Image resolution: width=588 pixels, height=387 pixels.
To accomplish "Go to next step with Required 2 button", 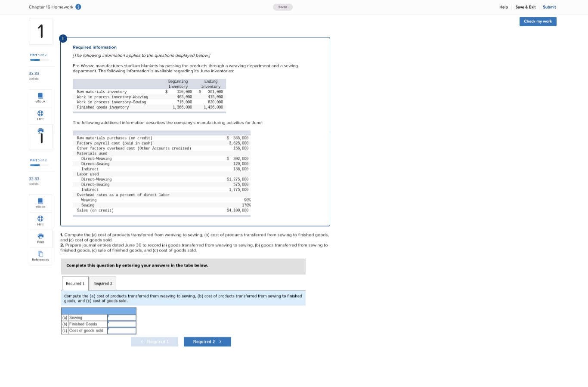I will (x=207, y=342).
